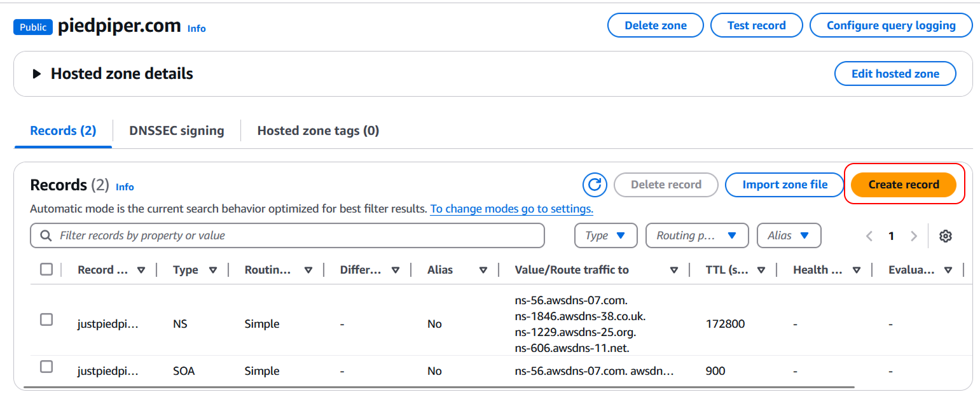Click the previous page arrow
This screenshot has height=413, width=980.
(x=869, y=236)
